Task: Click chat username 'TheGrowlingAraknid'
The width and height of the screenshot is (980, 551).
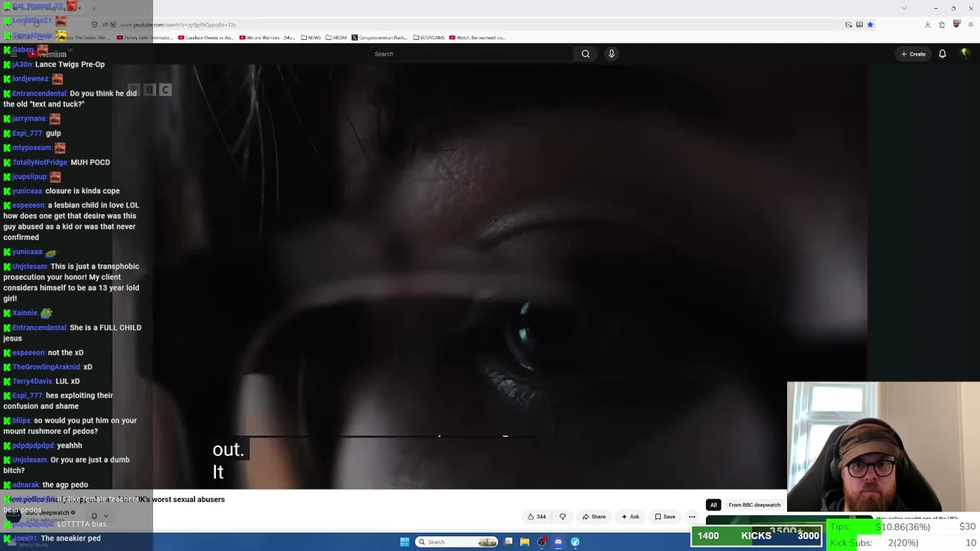Action: 46,367
